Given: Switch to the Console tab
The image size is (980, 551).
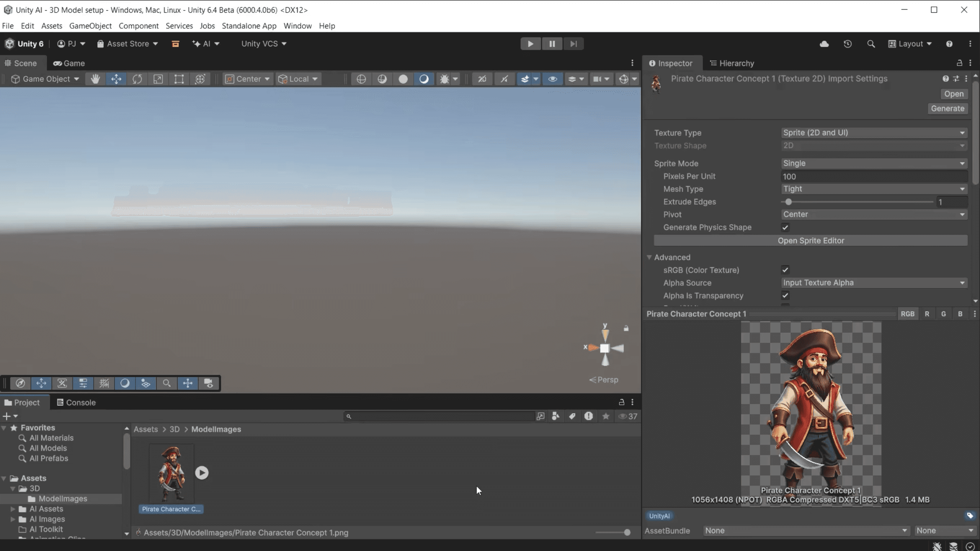Looking at the screenshot, I should [x=76, y=403].
